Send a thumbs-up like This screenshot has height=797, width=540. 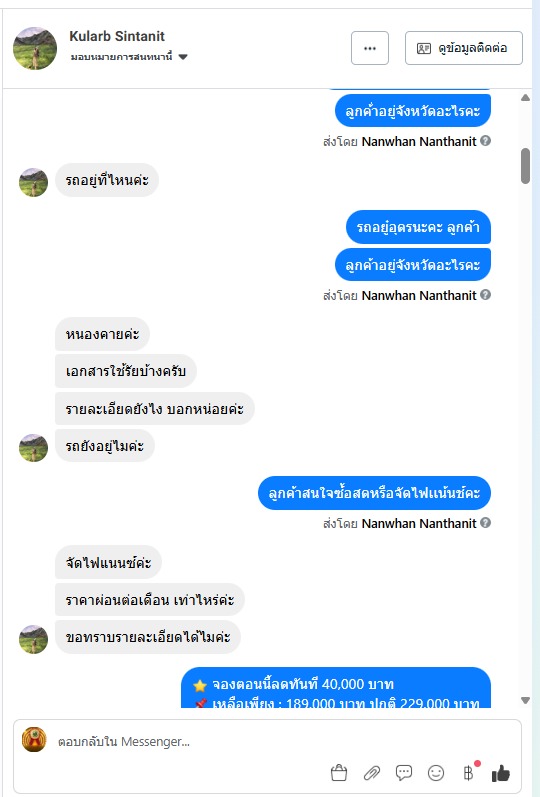tap(500, 773)
